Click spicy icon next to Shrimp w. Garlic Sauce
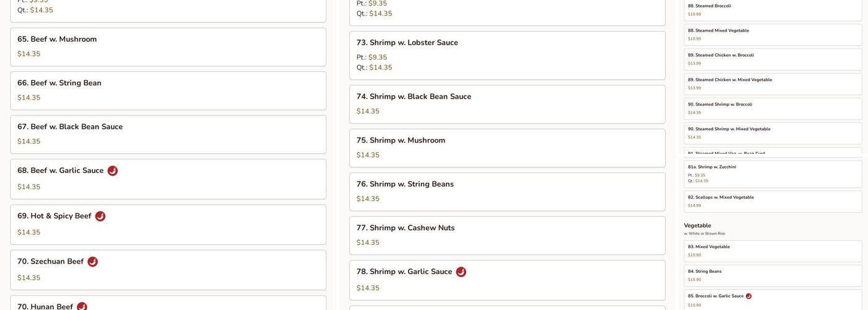The height and width of the screenshot is (310, 868). pyautogui.click(x=461, y=272)
